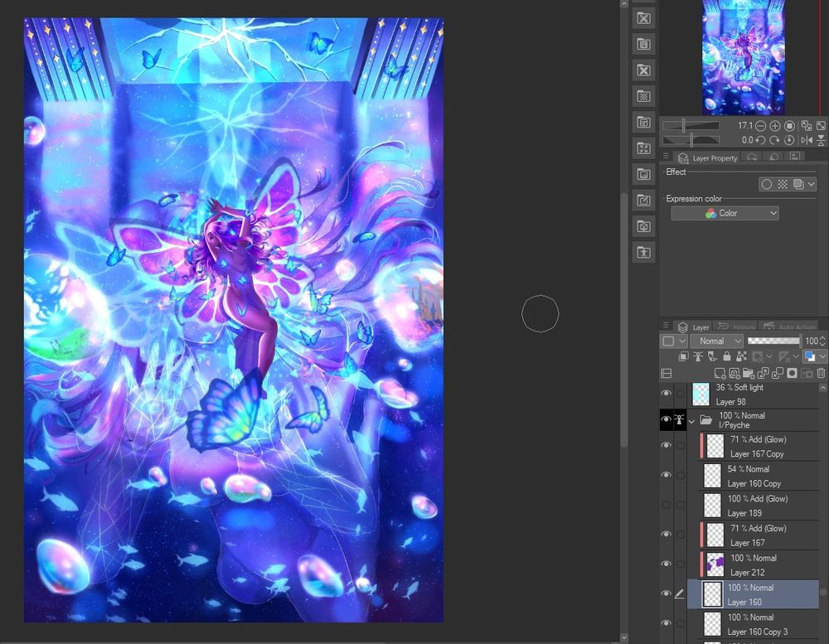The height and width of the screenshot is (644, 829).
Task: Open the palette color dropdown beside blending mode
Action: pyautogui.click(x=673, y=341)
